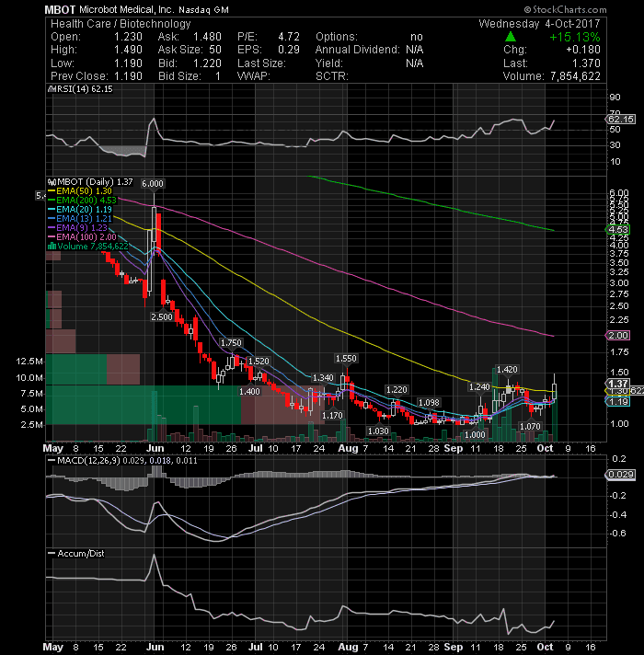
Task: Click the Options value no
Action: coord(417,37)
